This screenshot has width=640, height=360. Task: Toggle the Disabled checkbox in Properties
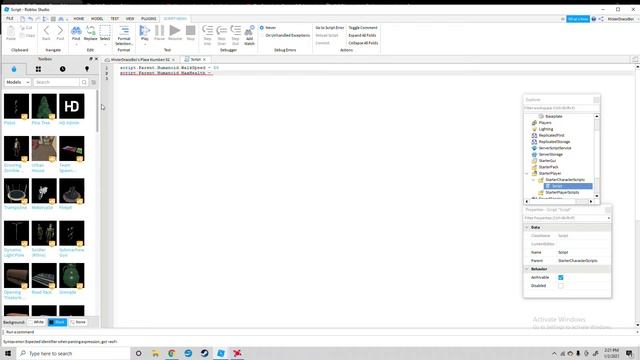click(561, 286)
